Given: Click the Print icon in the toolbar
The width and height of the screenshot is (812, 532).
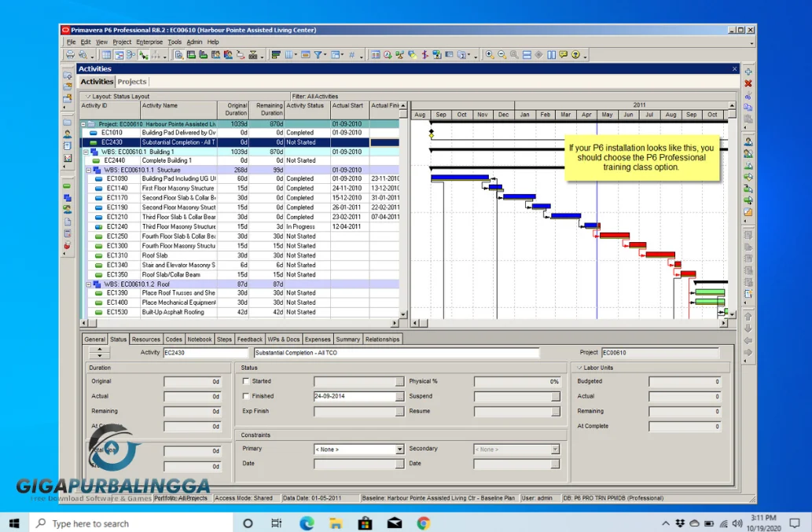Looking at the screenshot, I should (x=71, y=54).
